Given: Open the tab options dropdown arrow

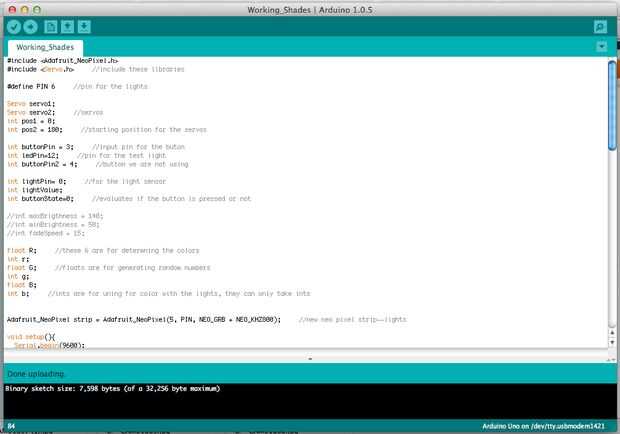Looking at the screenshot, I should tap(601, 47).
